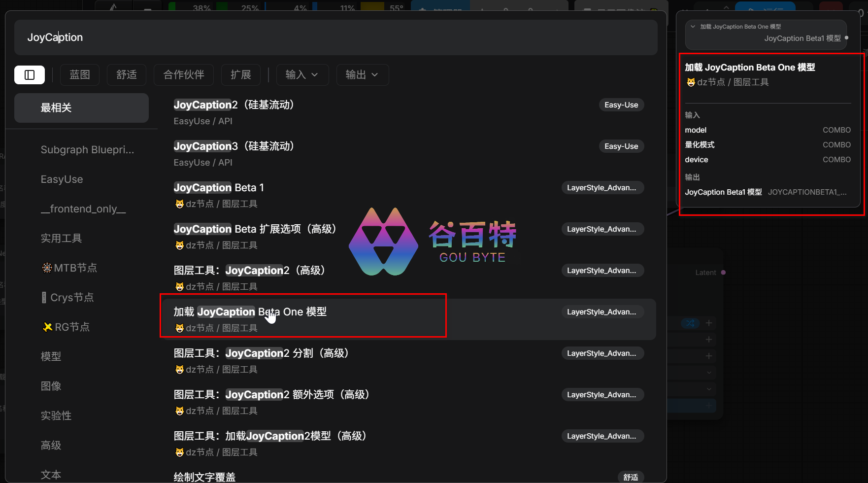
Task: Click the Latent output dot on the canvas
Action: click(x=723, y=273)
